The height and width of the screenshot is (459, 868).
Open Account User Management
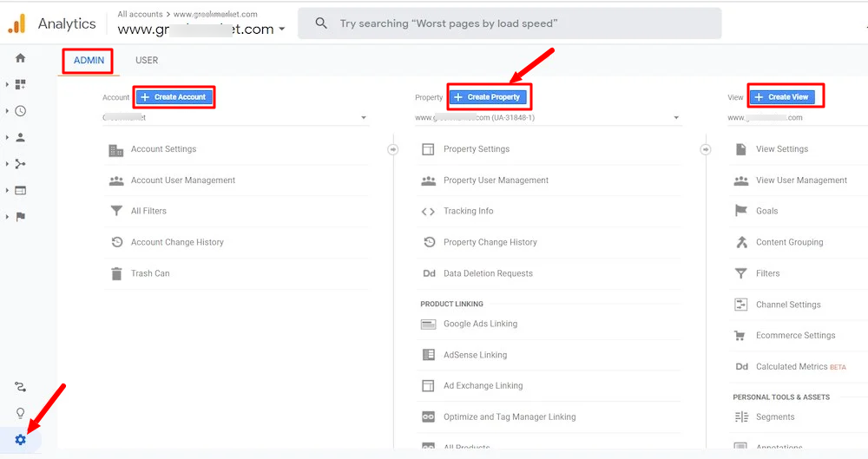[182, 180]
